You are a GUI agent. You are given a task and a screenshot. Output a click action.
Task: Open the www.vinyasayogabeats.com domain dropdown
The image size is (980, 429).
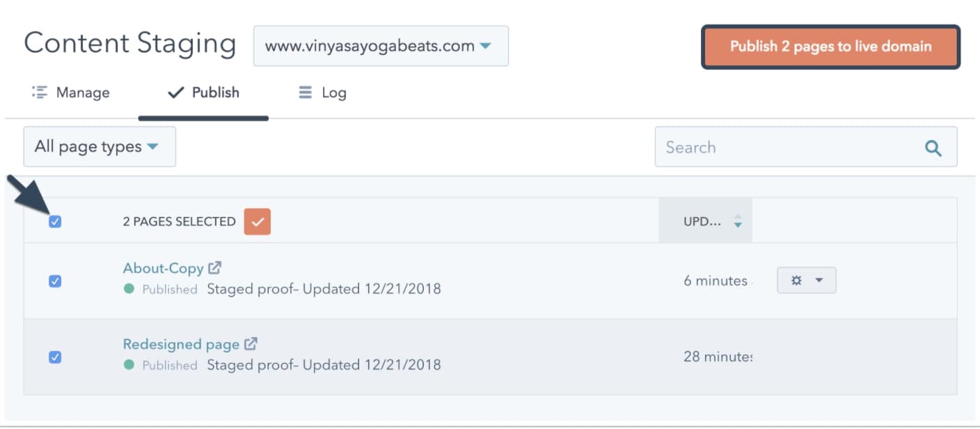[x=381, y=47]
